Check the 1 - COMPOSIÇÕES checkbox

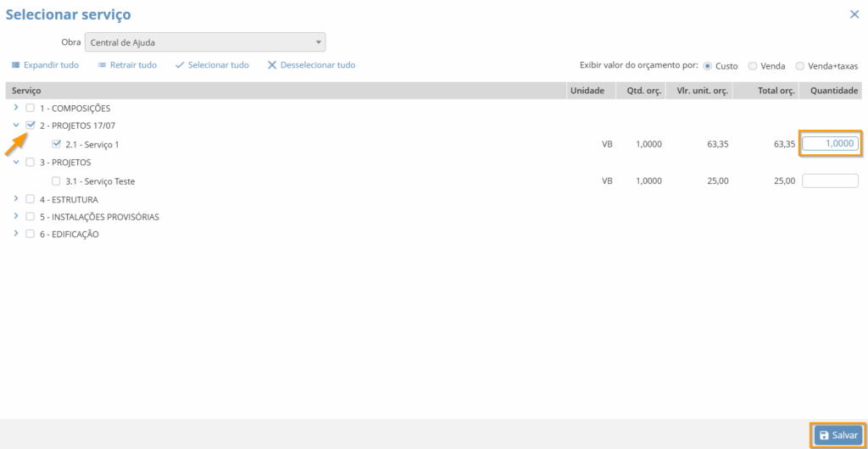click(x=31, y=108)
